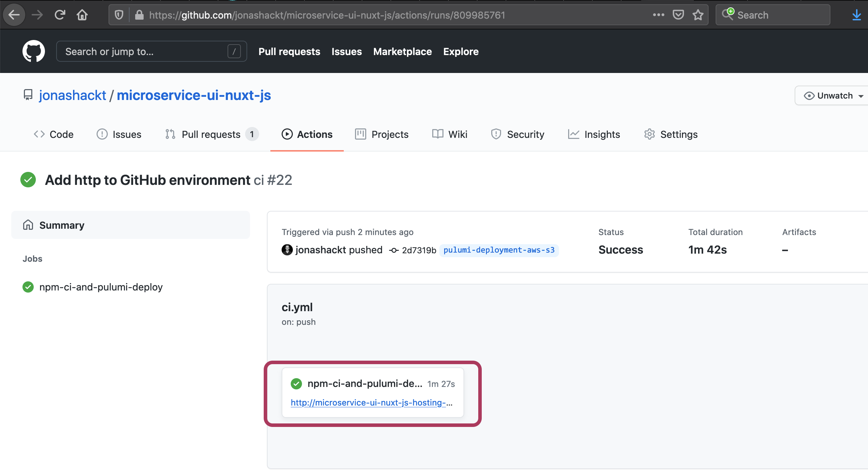
Task: Open the browser downloads arrow icon
Action: click(x=856, y=15)
